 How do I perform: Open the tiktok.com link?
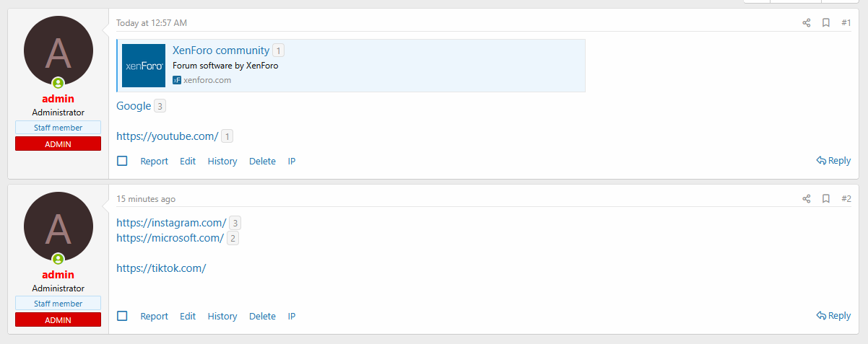pos(161,268)
